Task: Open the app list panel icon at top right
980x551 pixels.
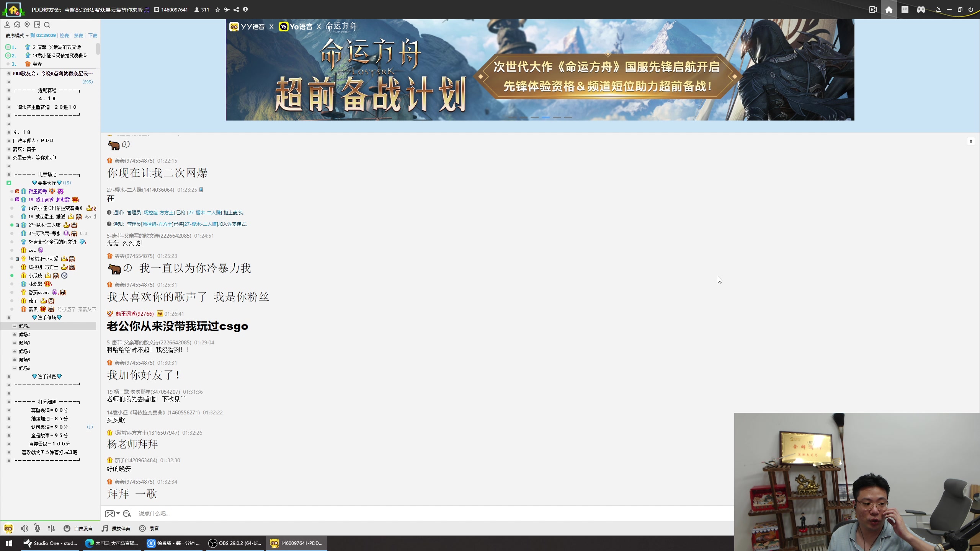Action: click(x=905, y=10)
